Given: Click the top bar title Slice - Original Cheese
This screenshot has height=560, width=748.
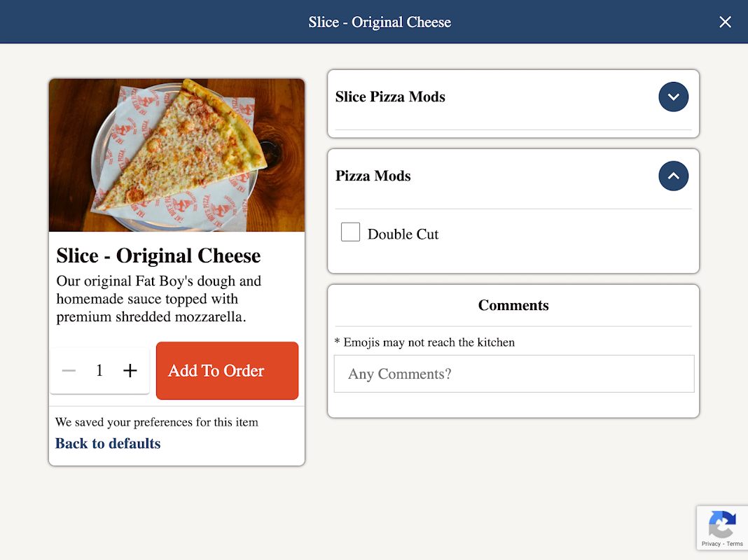Looking at the screenshot, I should click(x=380, y=22).
